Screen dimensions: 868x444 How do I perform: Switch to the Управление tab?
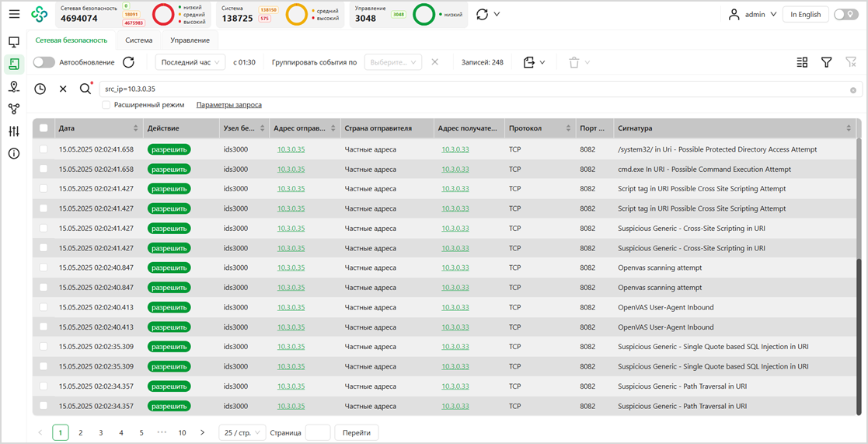pos(190,40)
